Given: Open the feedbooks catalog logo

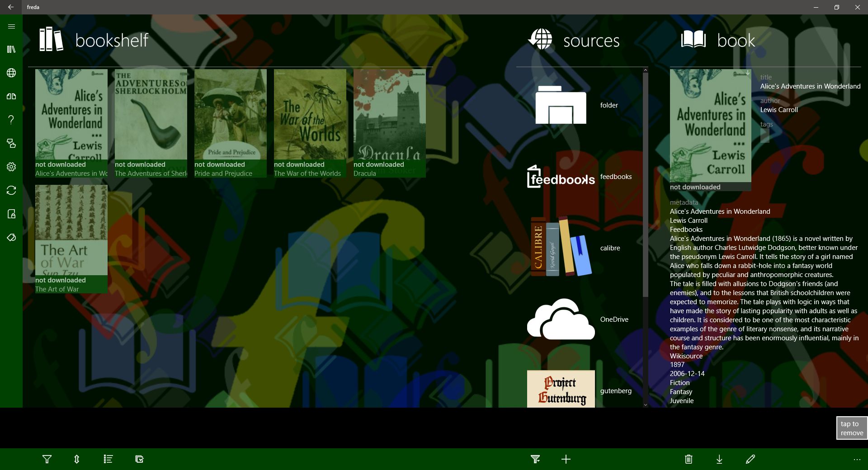Looking at the screenshot, I should [x=561, y=177].
